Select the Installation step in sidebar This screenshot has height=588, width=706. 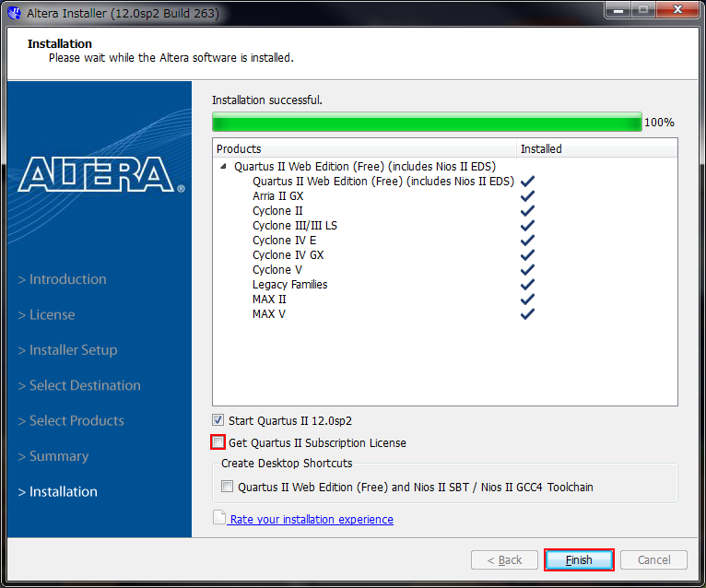click(58, 491)
